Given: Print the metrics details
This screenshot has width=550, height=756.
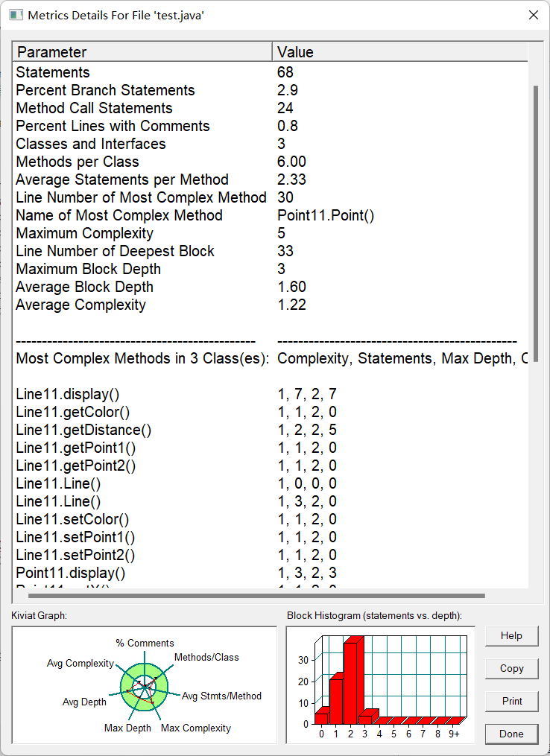Looking at the screenshot, I should [511, 701].
